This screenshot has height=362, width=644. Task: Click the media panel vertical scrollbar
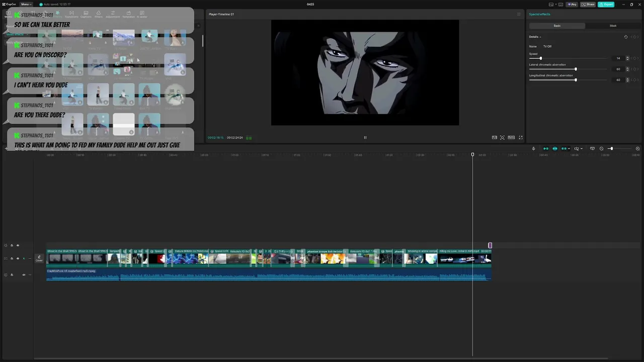[x=203, y=41]
